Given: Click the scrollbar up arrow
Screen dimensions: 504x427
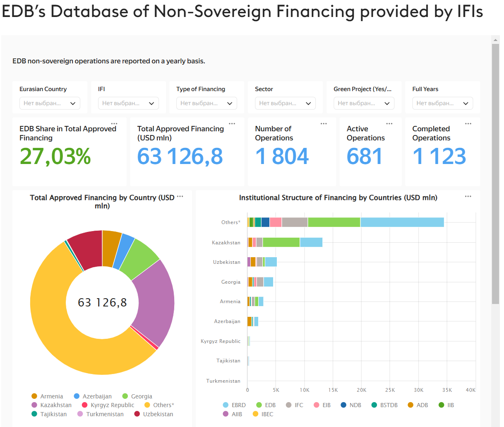Looking at the screenshot, I should pos(495,40).
